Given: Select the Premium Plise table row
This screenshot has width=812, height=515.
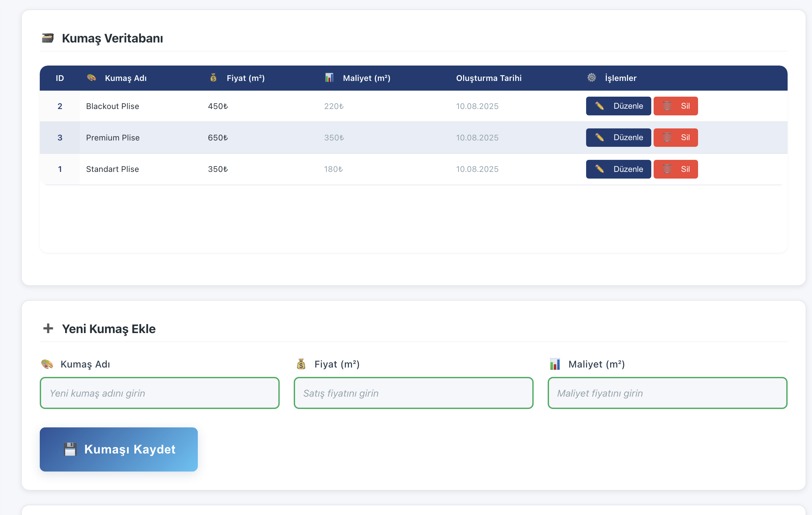Looking at the screenshot, I should click(x=270, y=138).
